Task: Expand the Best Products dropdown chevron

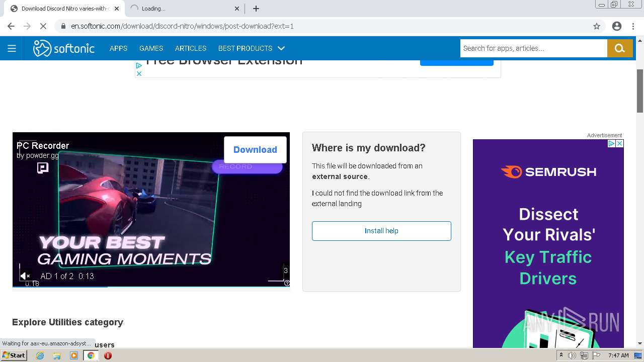Action: [281, 48]
